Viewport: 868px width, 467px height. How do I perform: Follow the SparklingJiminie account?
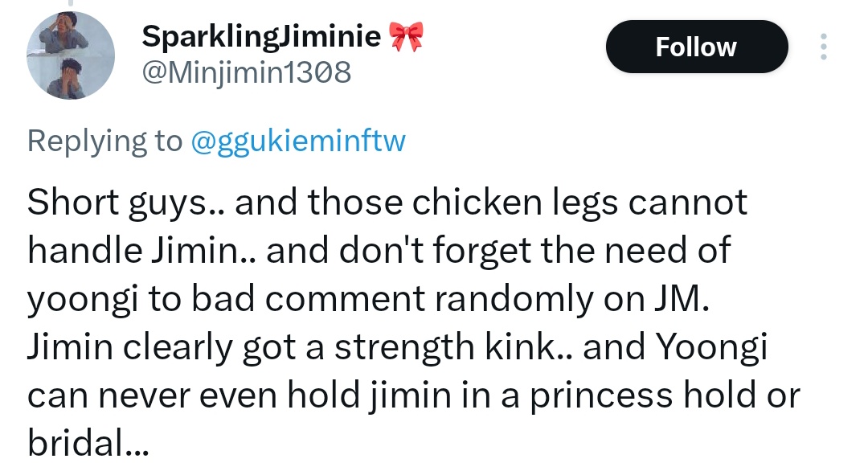pos(696,47)
